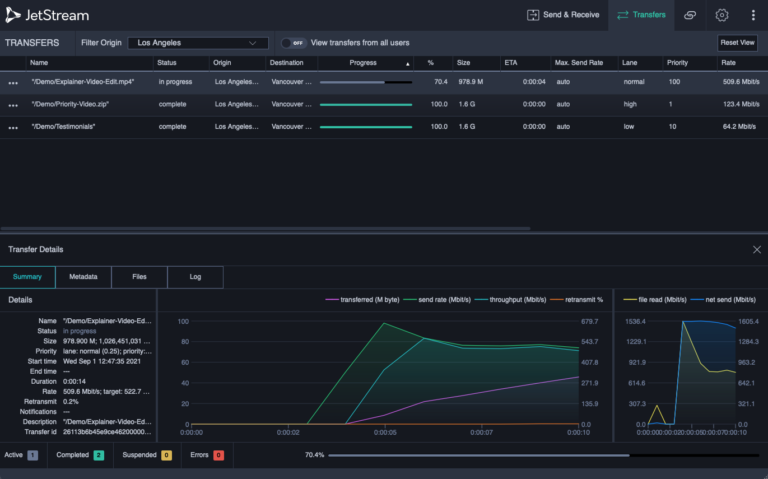Image resolution: width=768 pixels, height=479 pixels.
Task: Open the settings gear
Action: (721, 15)
